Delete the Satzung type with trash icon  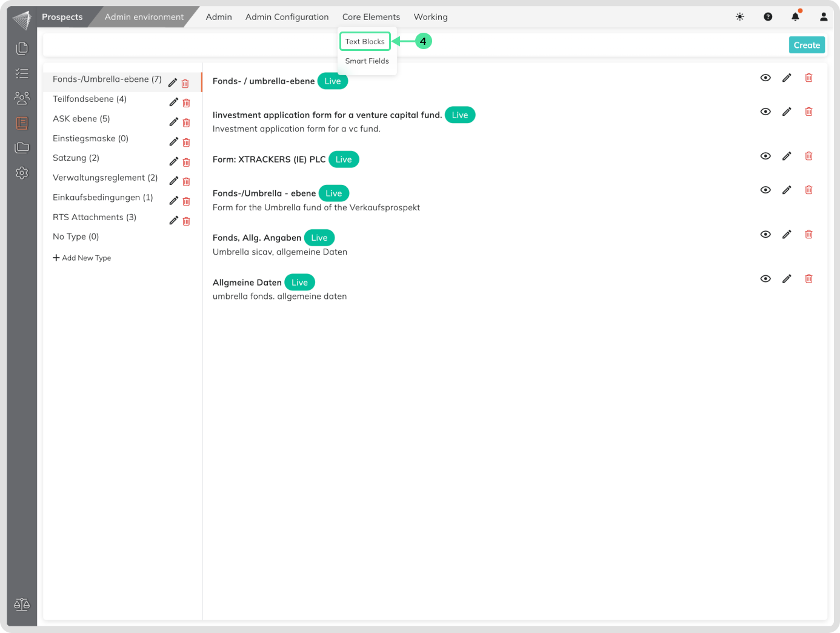click(186, 162)
